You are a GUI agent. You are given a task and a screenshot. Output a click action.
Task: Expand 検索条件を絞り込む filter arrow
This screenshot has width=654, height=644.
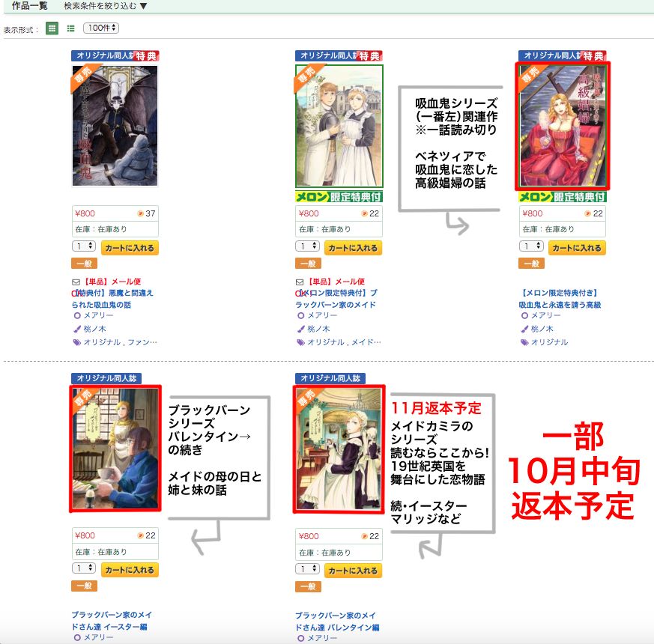tap(144, 6)
